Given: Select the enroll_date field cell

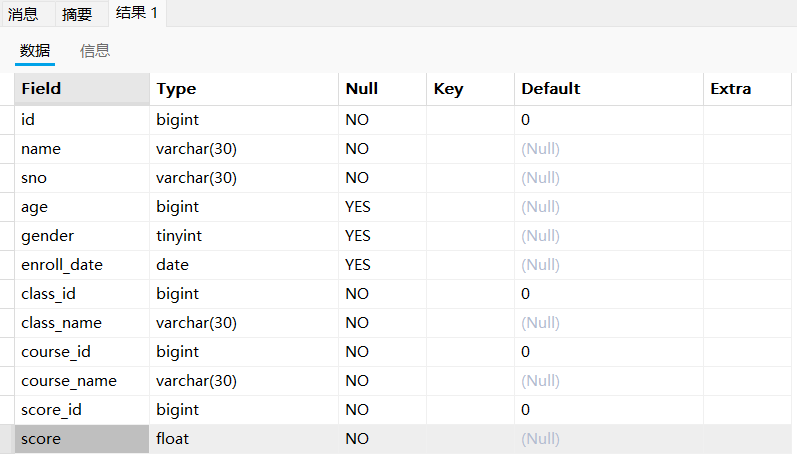Looking at the screenshot, I should click(82, 265).
